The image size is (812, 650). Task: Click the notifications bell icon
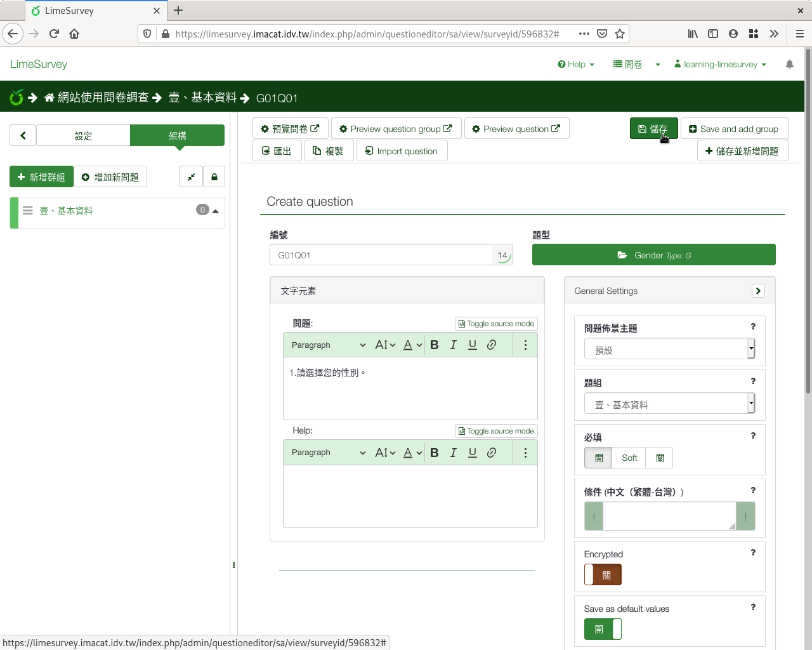(x=789, y=64)
